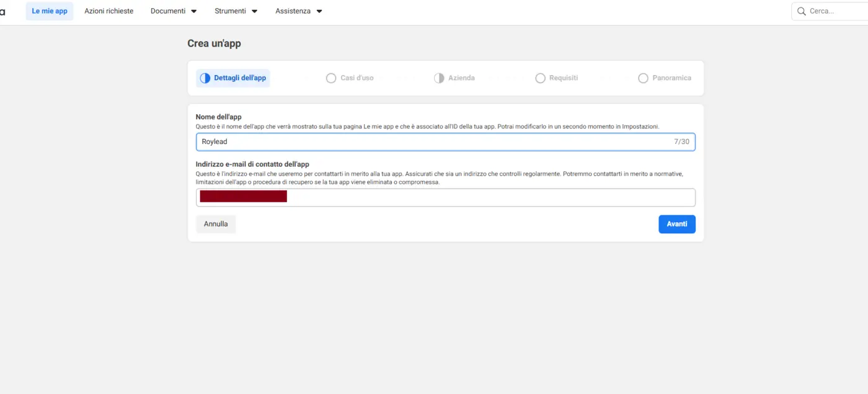Screen dimensions: 868x394
Task: Click the half-filled Dettagli dell'app step icon
Action: 205,78
